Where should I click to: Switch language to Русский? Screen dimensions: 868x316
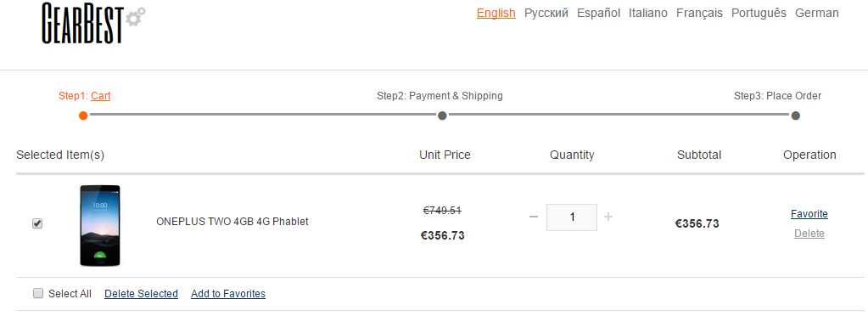point(546,13)
